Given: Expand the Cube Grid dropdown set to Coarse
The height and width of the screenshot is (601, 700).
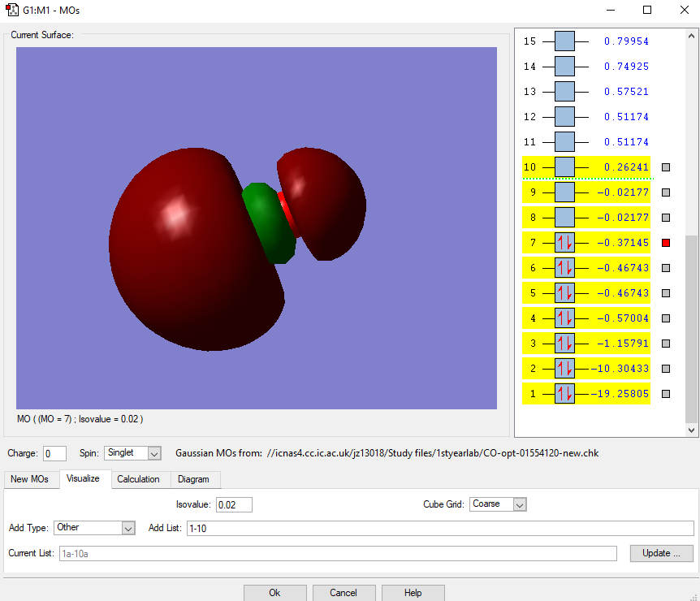Looking at the screenshot, I should 498,504.
